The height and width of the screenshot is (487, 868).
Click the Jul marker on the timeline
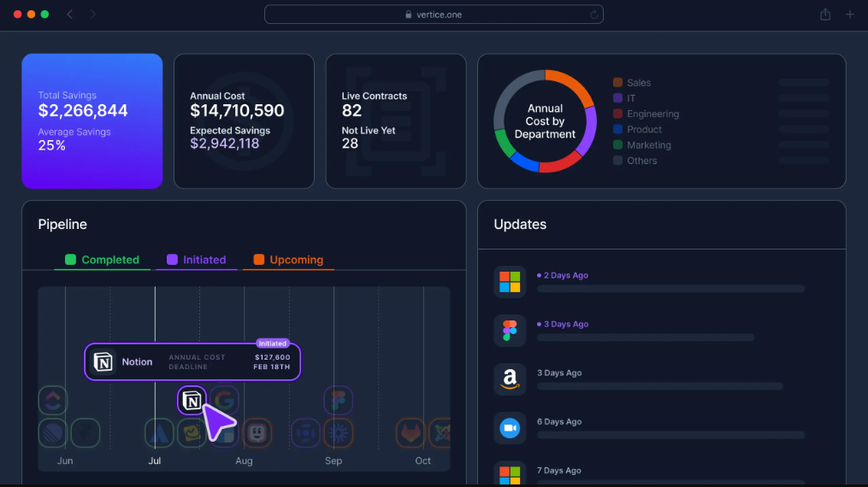pos(155,461)
